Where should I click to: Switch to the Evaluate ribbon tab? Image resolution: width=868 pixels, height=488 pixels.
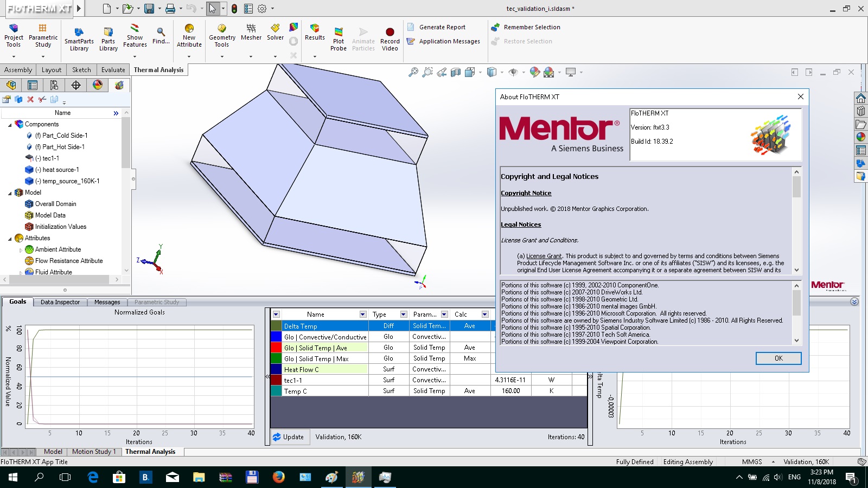[x=113, y=70]
